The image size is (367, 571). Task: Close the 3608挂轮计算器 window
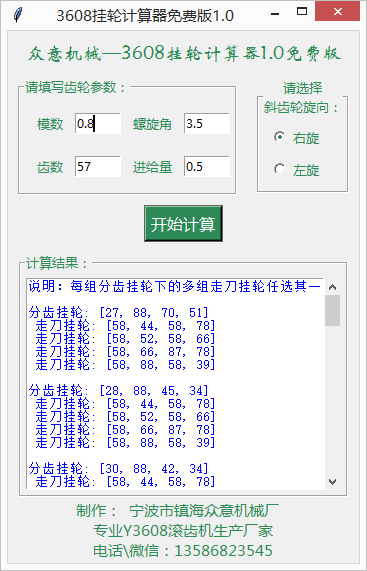tap(338, 11)
